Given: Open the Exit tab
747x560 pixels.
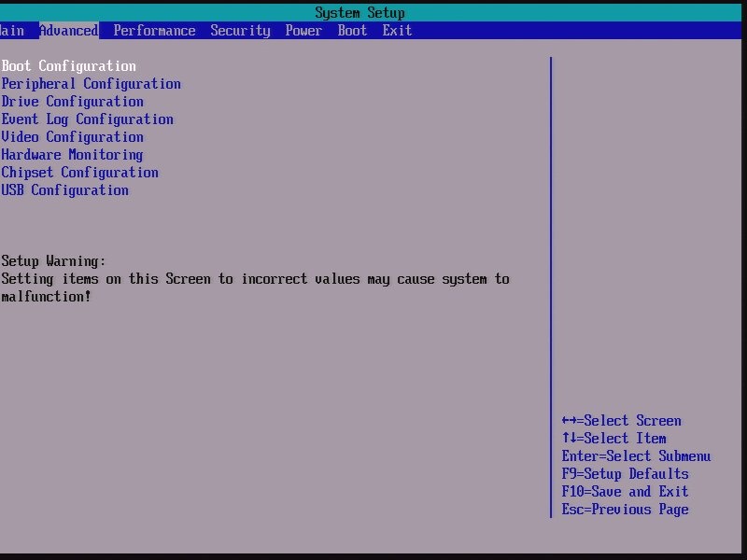Looking at the screenshot, I should [396, 30].
